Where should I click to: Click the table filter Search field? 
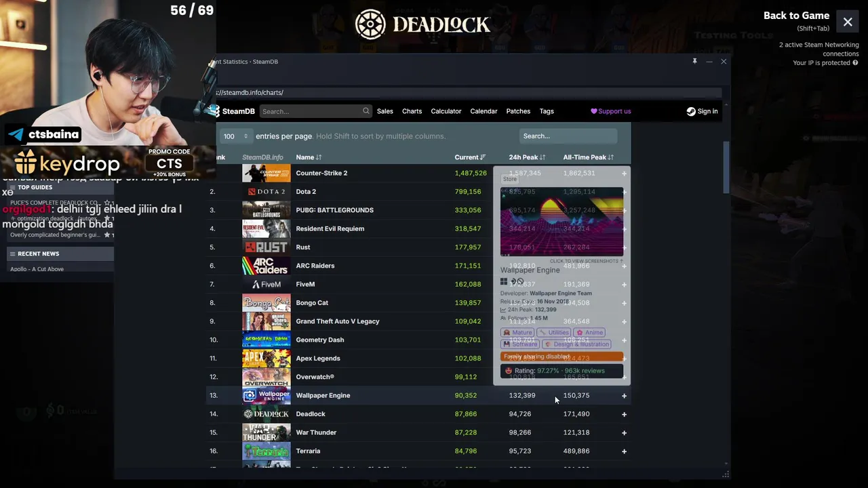click(x=568, y=136)
